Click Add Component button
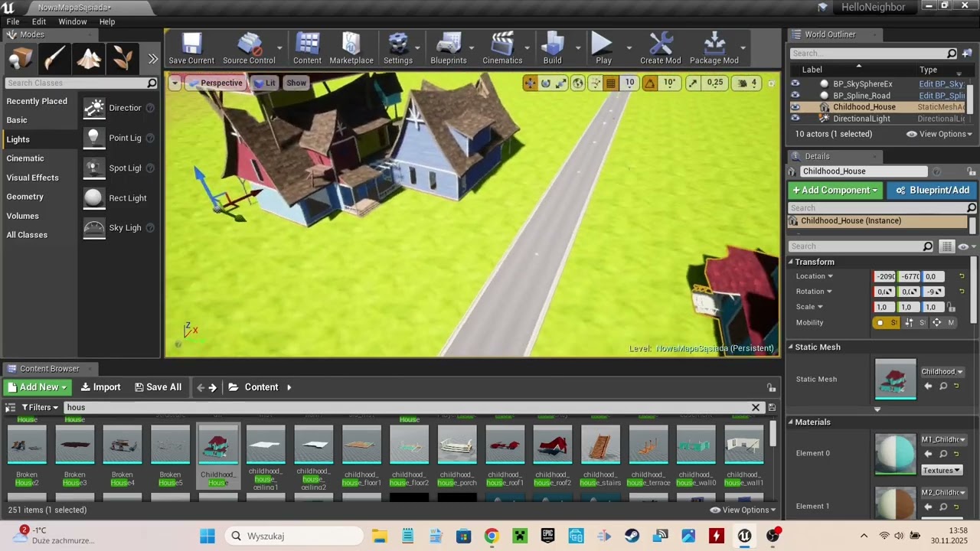This screenshot has width=980, height=551. click(835, 190)
